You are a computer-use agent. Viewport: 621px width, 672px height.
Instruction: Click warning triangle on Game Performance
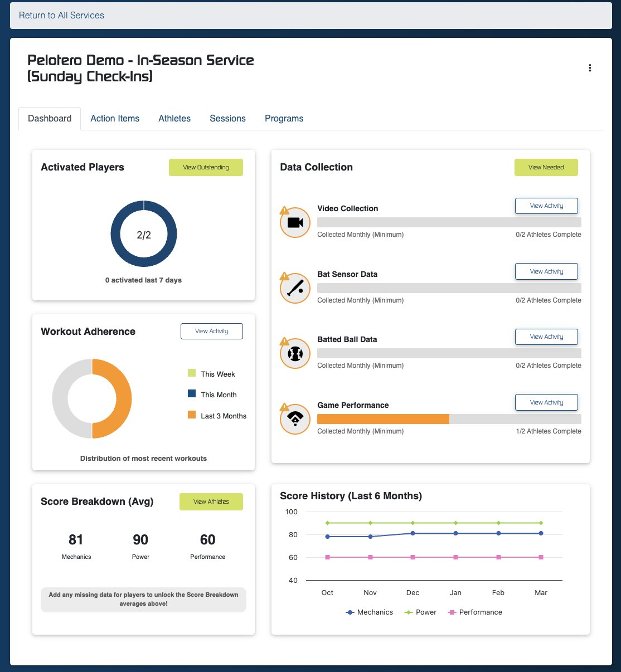click(x=284, y=407)
